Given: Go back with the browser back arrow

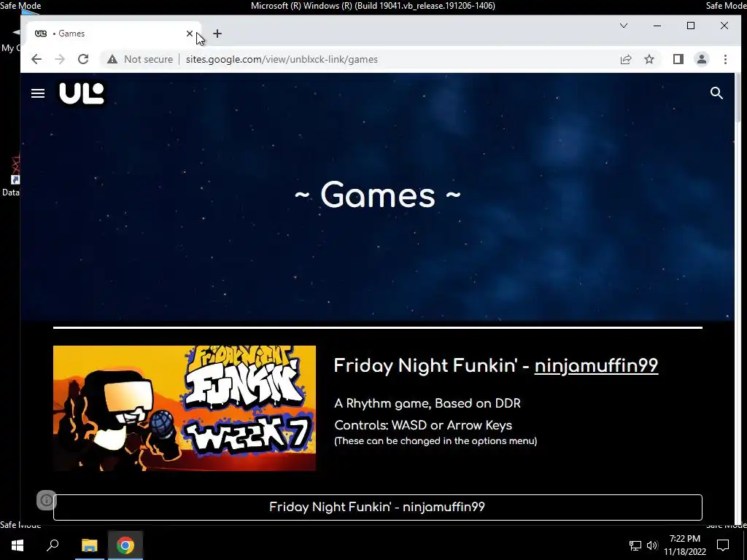Looking at the screenshot, I should tap(36, 59).
